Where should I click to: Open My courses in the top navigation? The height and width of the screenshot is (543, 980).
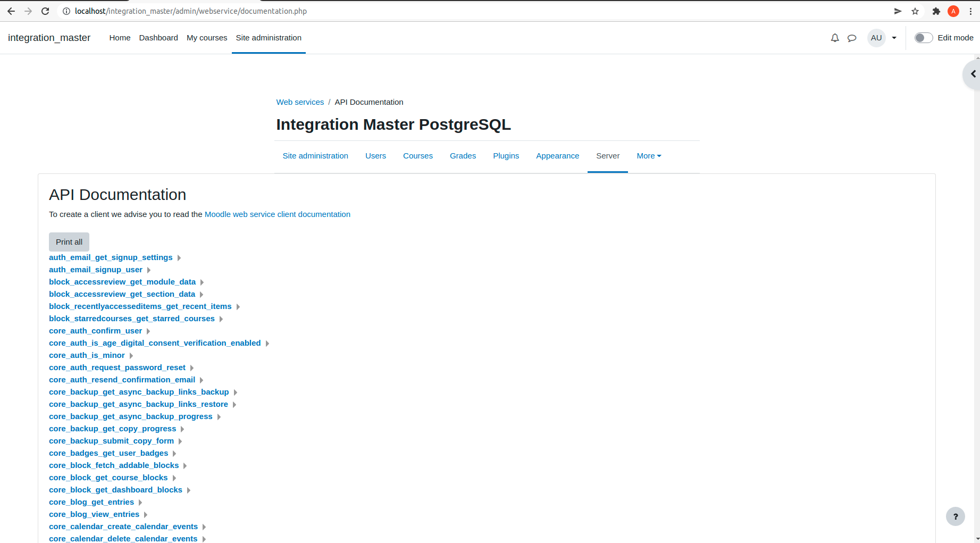(207, 38)
